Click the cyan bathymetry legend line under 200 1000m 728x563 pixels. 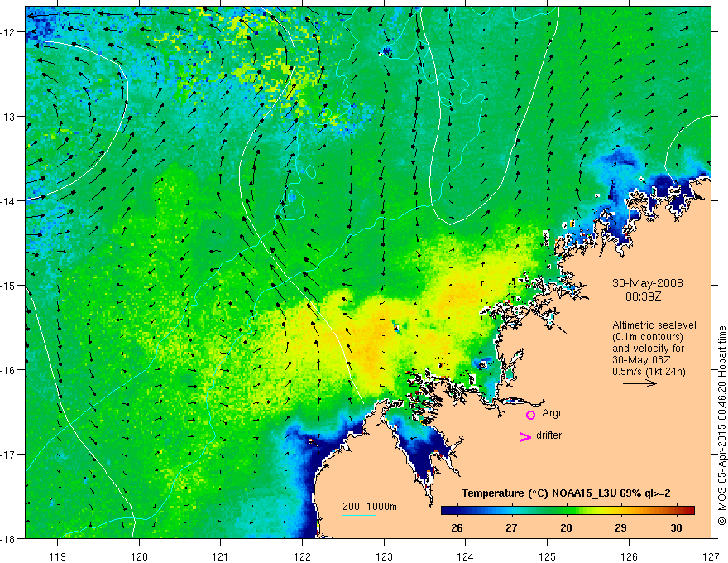tap(359, 515)
